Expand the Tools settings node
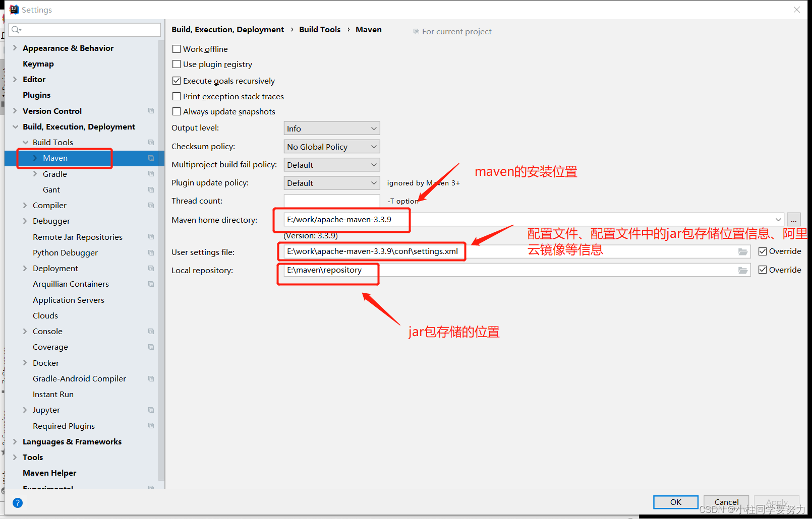Viewport: 812px width, 519px height. (15, 457)
